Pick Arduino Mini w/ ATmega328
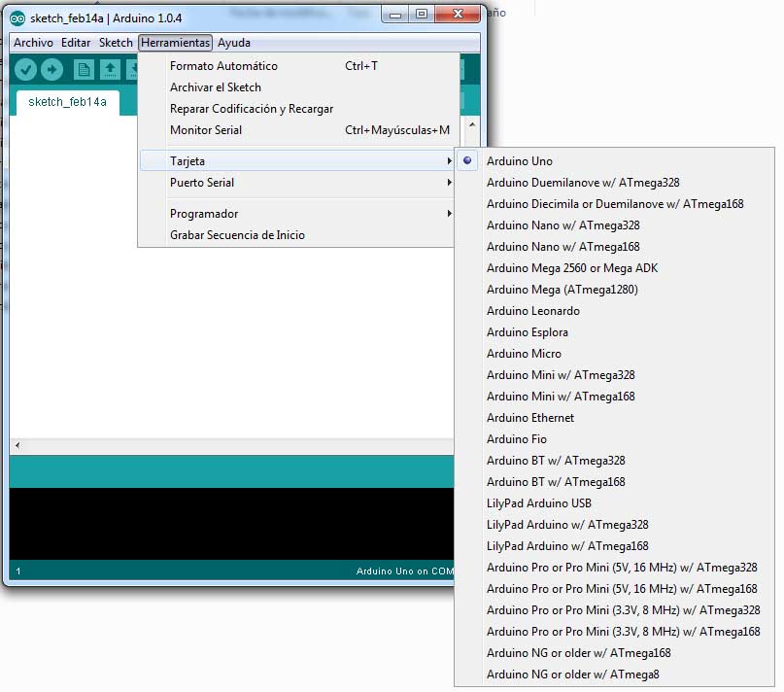Viewport: 784px width, 692px height. pyautogui.click(x=615, y=375)
